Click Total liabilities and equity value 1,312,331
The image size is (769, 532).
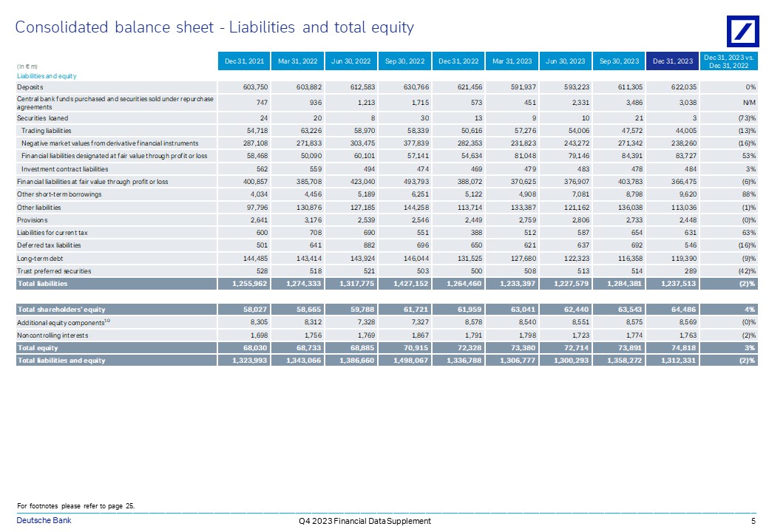pos(680,361)
